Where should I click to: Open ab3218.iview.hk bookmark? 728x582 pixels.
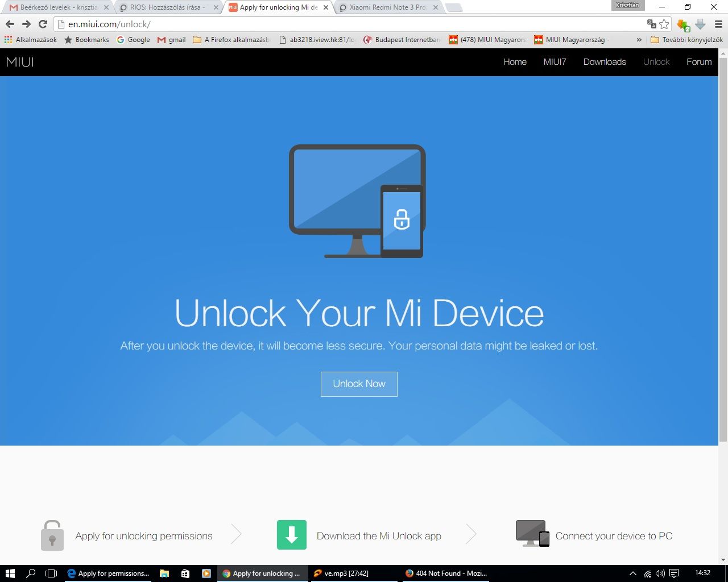click(317, 40)
